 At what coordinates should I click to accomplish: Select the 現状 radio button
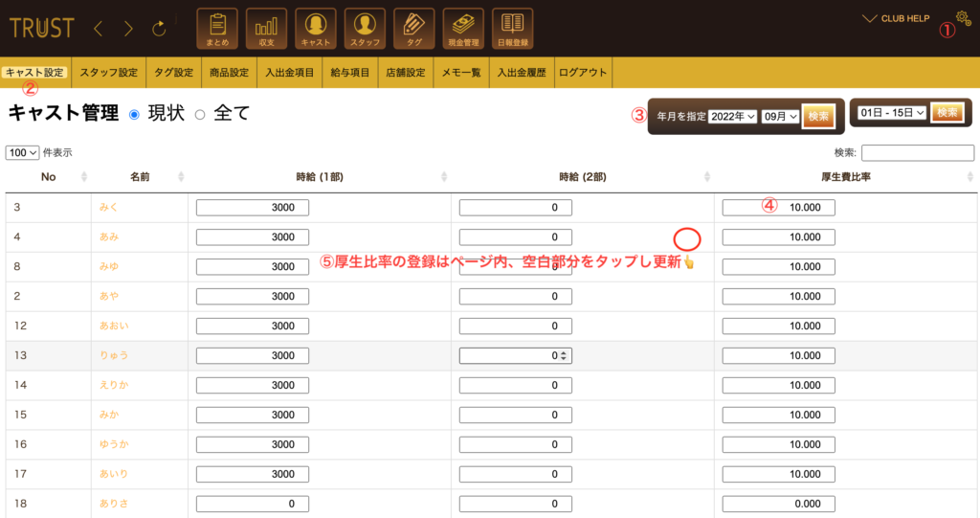134,115
